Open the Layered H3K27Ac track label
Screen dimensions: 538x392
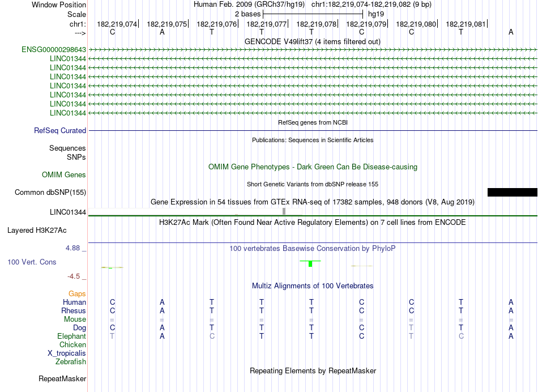(37, 231)
